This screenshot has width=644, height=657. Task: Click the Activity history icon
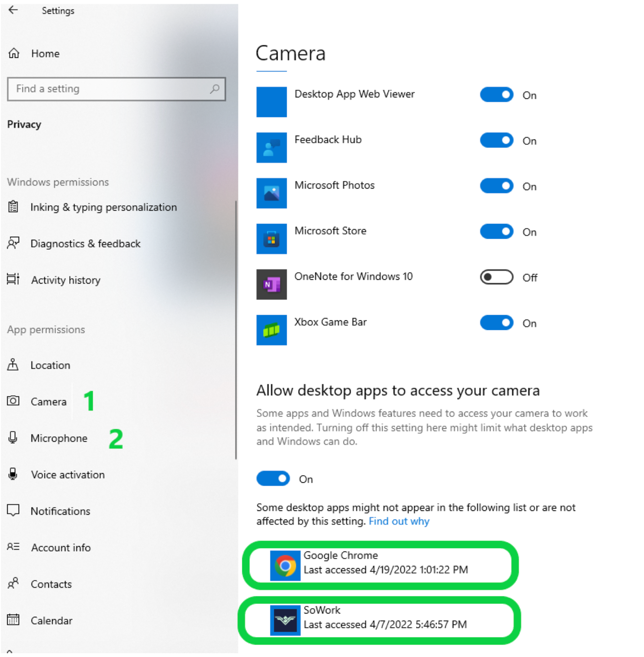(13, 279)
